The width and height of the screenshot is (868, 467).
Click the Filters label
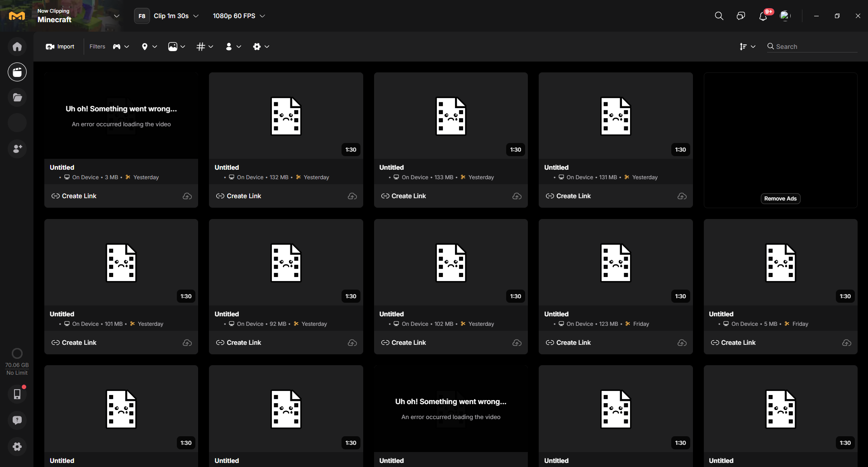[x=97, y=47]
